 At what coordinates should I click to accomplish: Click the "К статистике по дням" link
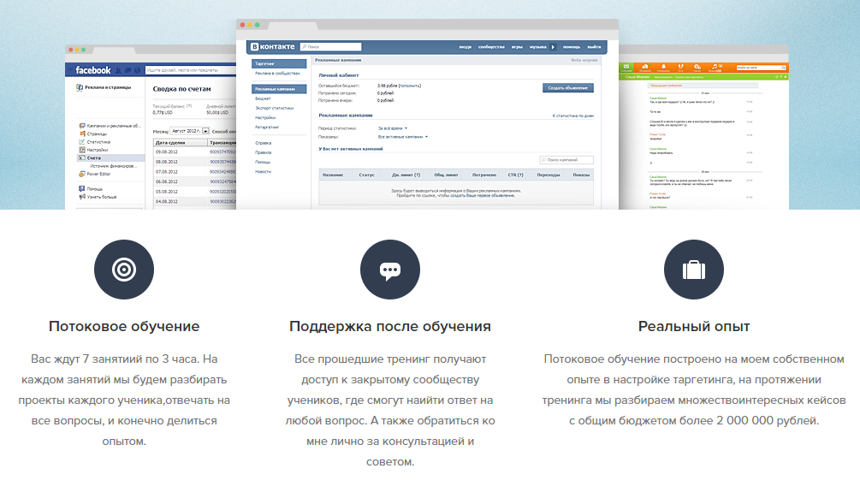(x=573, y=116)
